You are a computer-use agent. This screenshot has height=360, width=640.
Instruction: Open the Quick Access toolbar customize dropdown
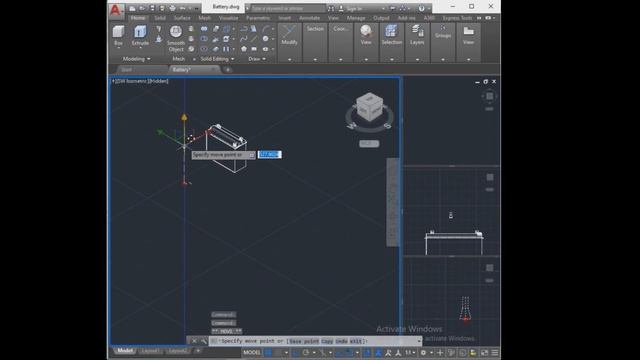[197, 8]
